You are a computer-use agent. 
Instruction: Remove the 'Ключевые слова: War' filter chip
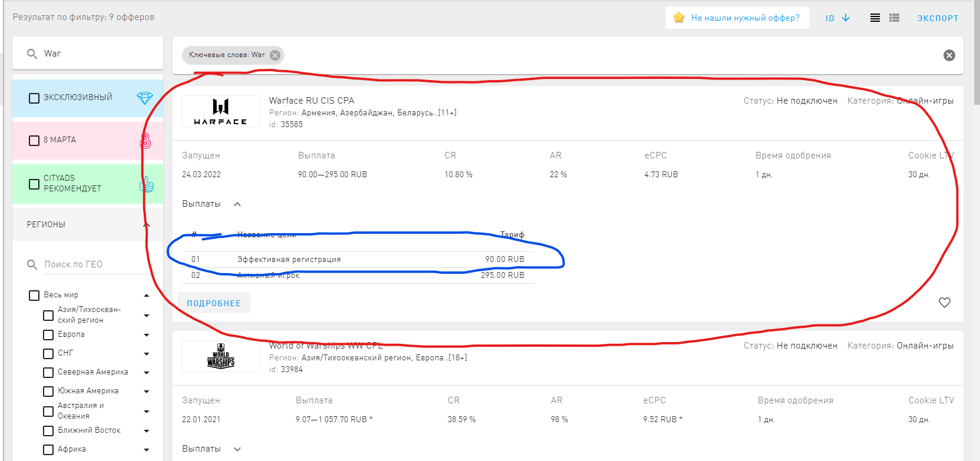click(x=275, y=55)
